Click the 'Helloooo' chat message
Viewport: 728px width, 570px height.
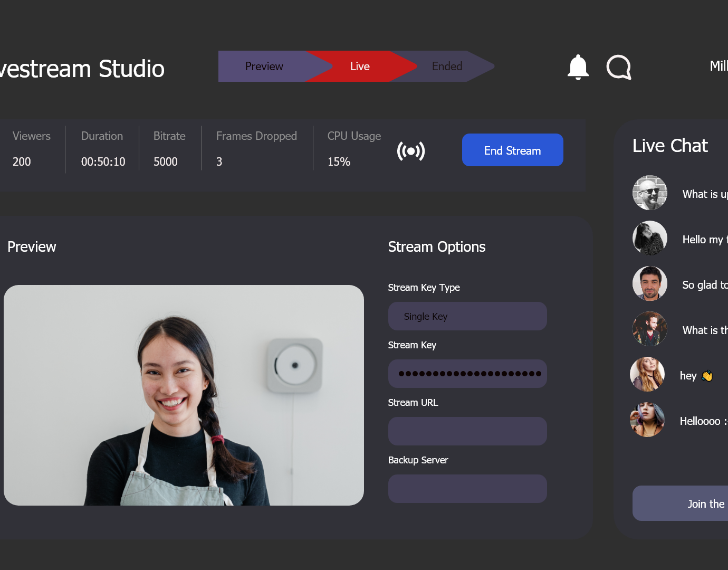pos(704,421)
